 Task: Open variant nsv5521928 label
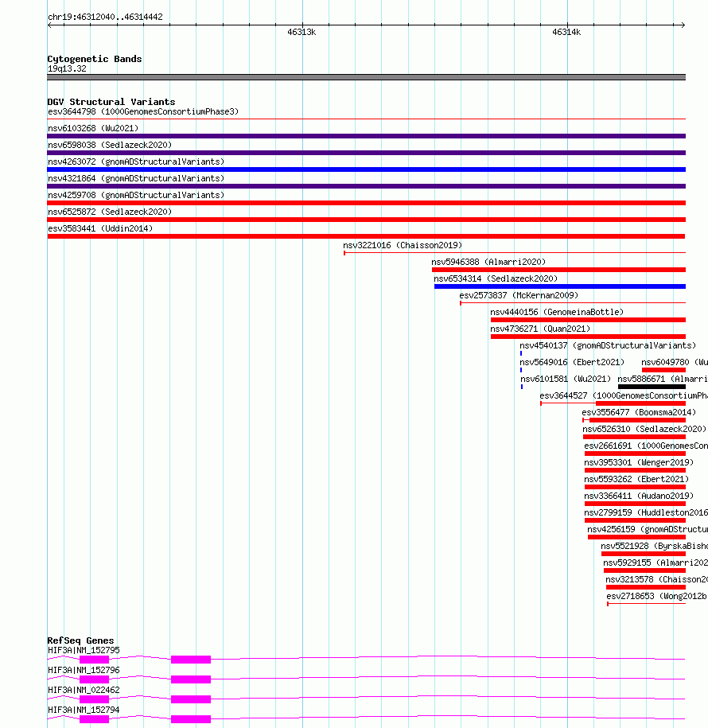(654, 547)
